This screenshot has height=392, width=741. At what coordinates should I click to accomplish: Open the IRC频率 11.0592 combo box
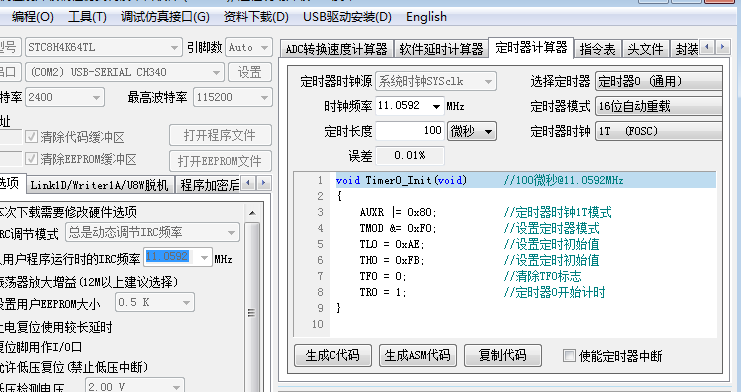coord(178,257)
